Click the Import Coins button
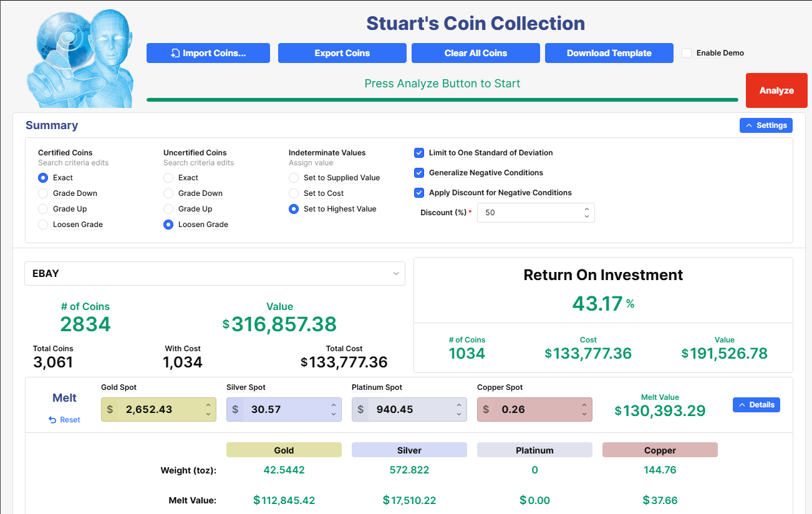Viewport: 812px width, 514px height. [208, 53]
